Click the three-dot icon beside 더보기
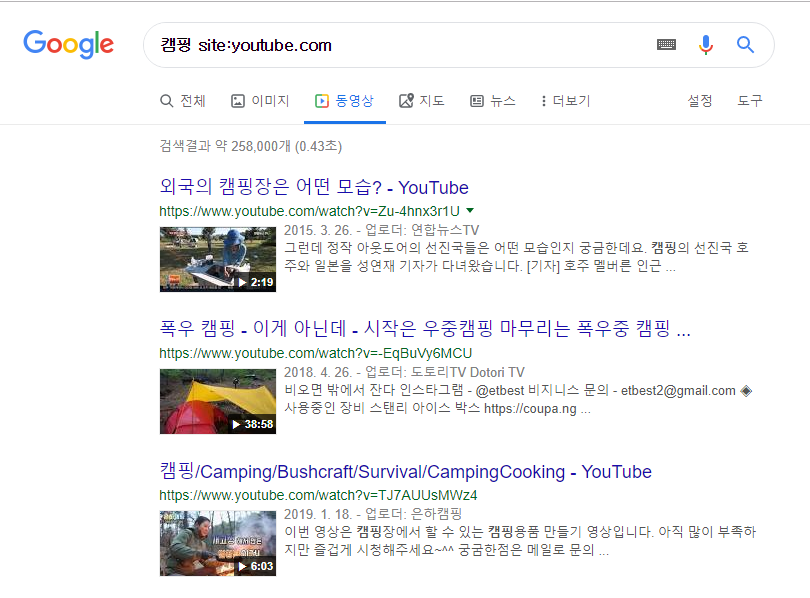Viewport: 810px width, 598px height. (x=543, y=101)
